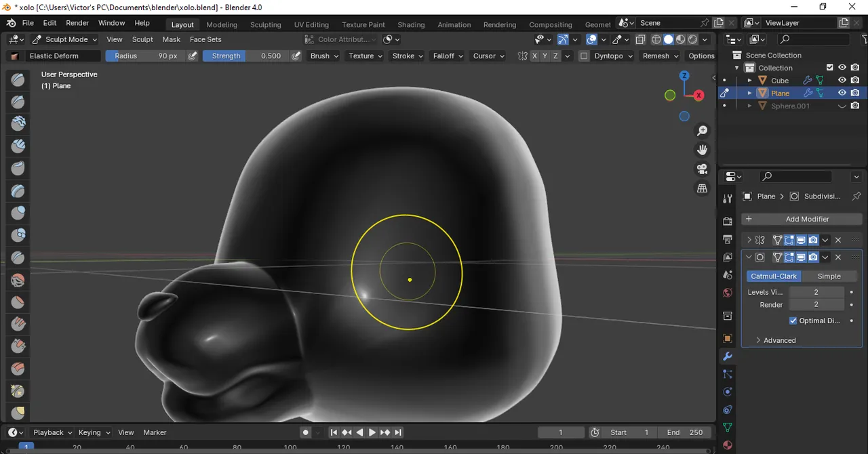The image size is (868, 454).
Task: Open the Stroke dropdown
Action: click(408, 56)
